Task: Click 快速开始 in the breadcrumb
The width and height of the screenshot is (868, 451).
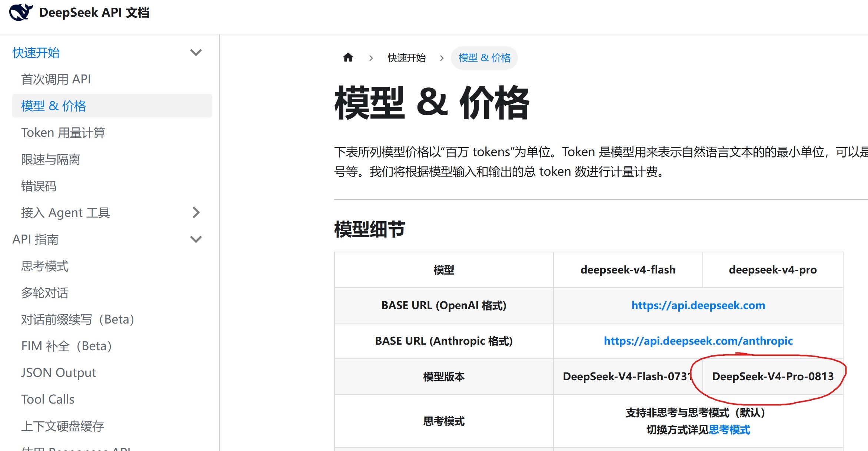Action: coord(407,58)
